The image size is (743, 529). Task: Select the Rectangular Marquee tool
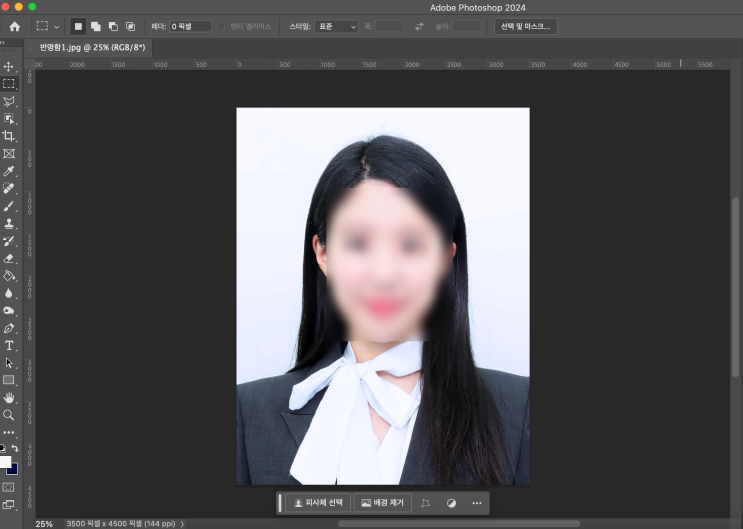click(x=9, y=84)
